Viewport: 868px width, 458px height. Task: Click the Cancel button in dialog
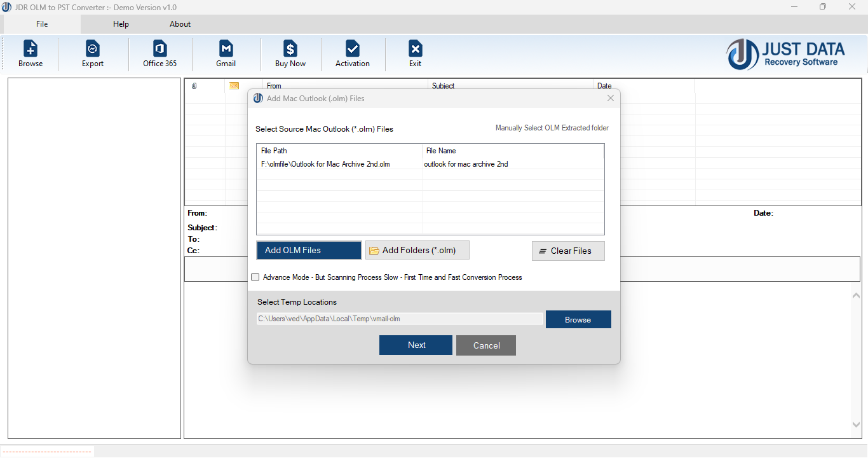coord(486,345)
